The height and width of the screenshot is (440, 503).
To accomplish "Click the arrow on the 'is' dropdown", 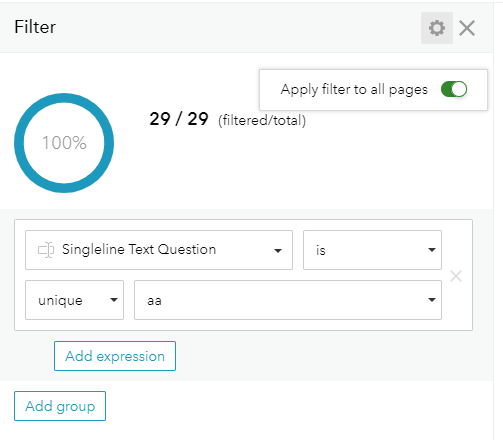I will pyautogui.click(x=432, y=250).
